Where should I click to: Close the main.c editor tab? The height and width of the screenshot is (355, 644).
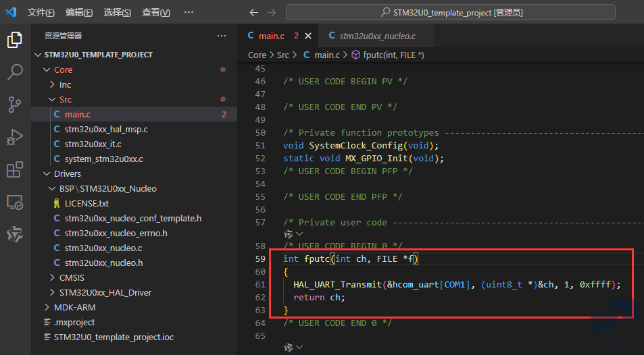pyautogui.click(x=308, y=36)
